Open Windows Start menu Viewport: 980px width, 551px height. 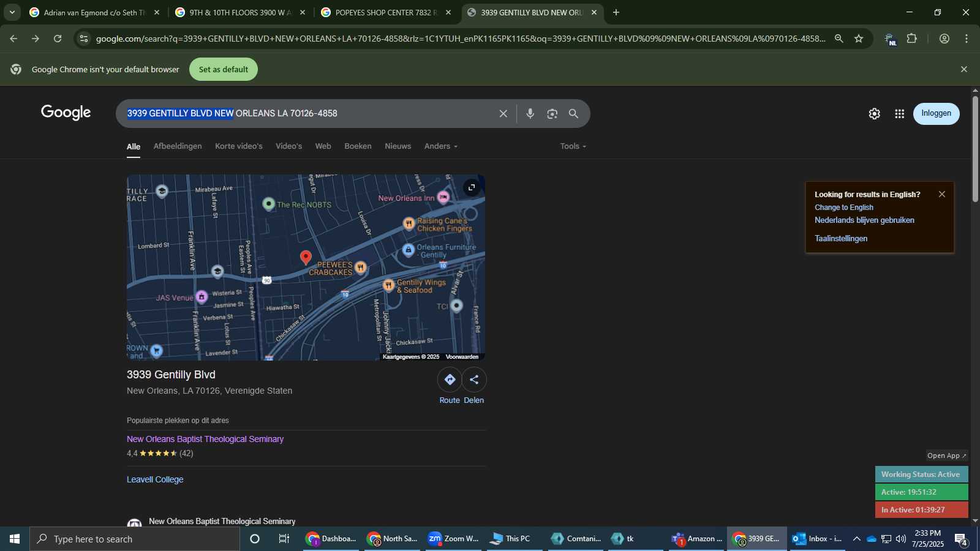point(15,539)
